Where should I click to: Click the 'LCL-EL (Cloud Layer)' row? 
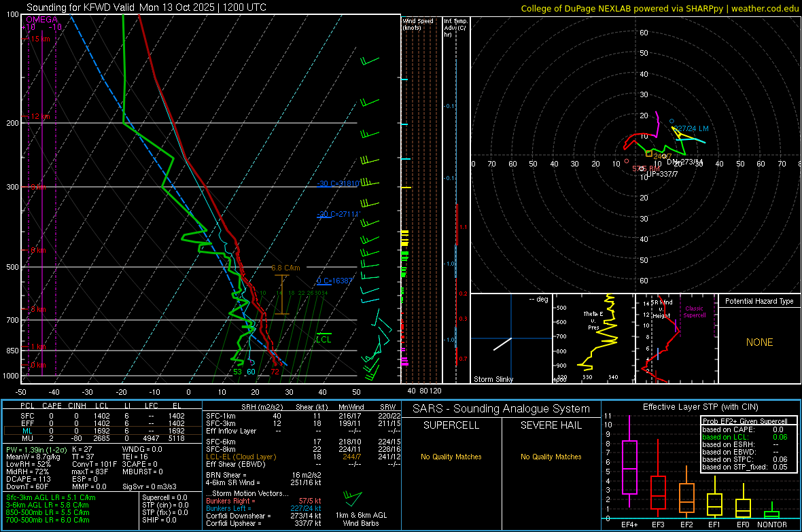coord(303,457)
